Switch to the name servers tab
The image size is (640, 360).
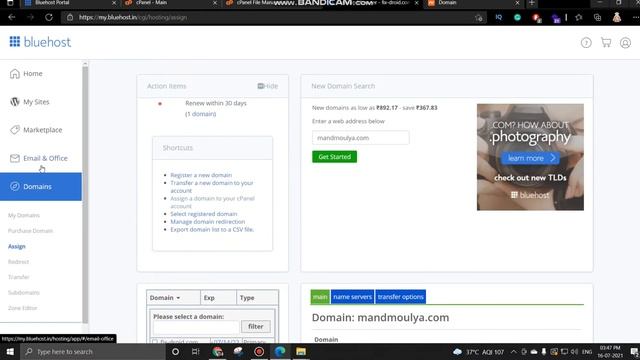click(352, 297)
